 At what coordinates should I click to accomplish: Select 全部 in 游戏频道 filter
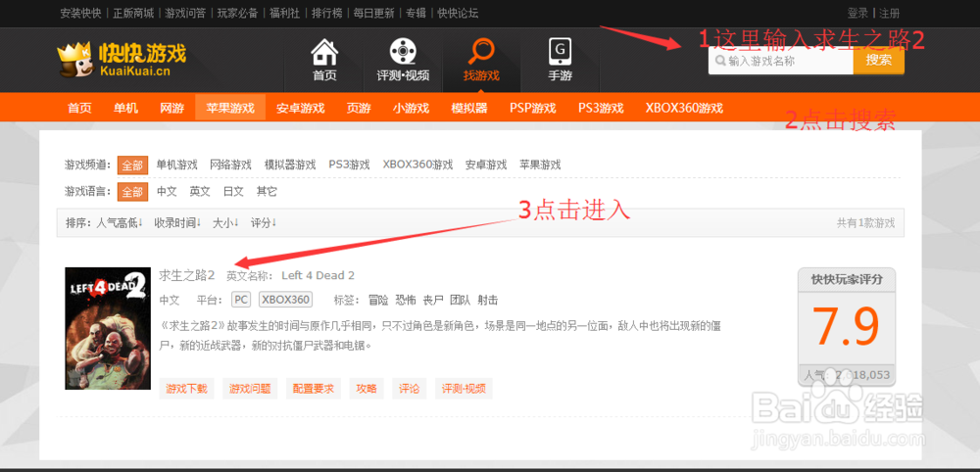[132, 165]
